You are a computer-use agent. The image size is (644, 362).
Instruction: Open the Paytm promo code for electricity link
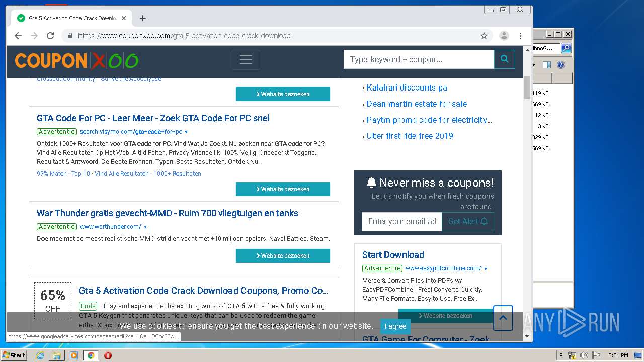point(429,120)
